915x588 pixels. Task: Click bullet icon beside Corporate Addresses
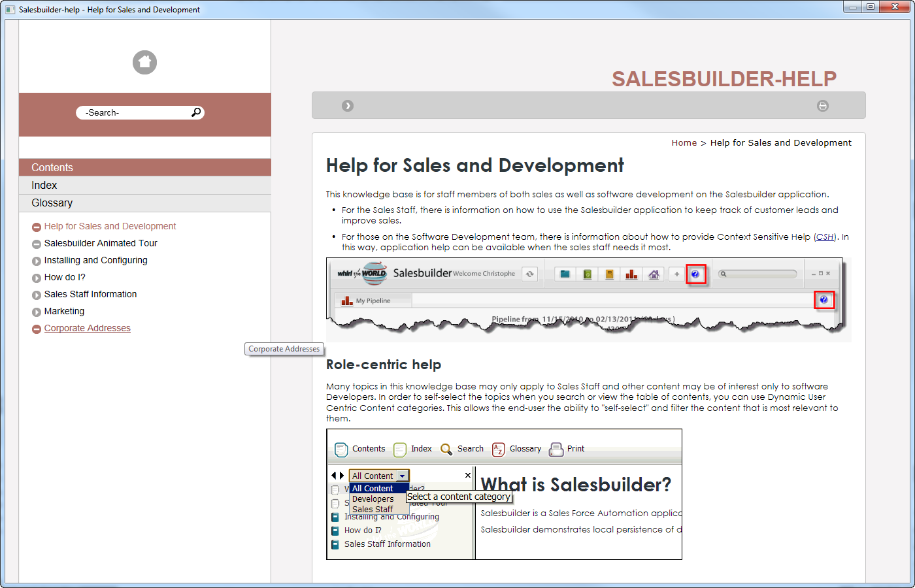tap(37, 329)
